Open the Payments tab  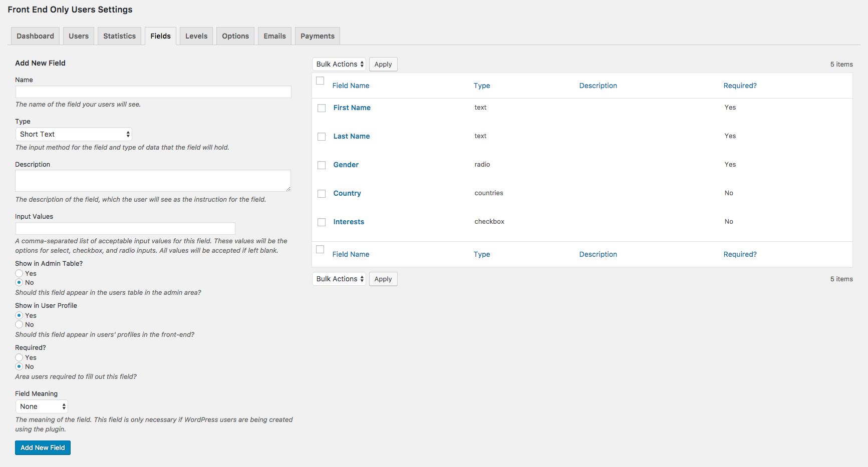317,36
